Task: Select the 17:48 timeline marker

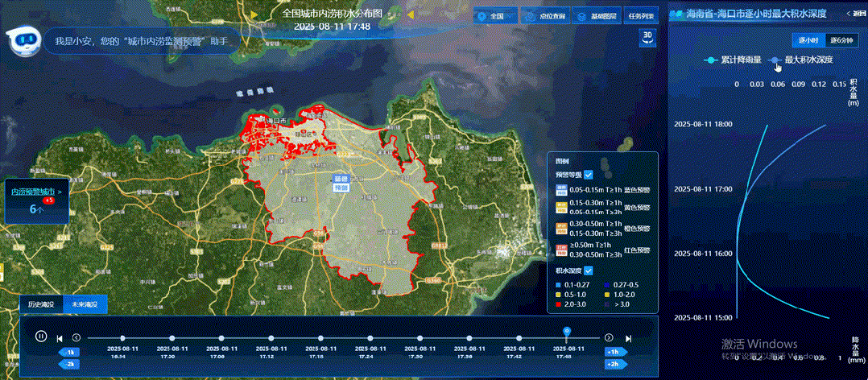Action: 568,333
